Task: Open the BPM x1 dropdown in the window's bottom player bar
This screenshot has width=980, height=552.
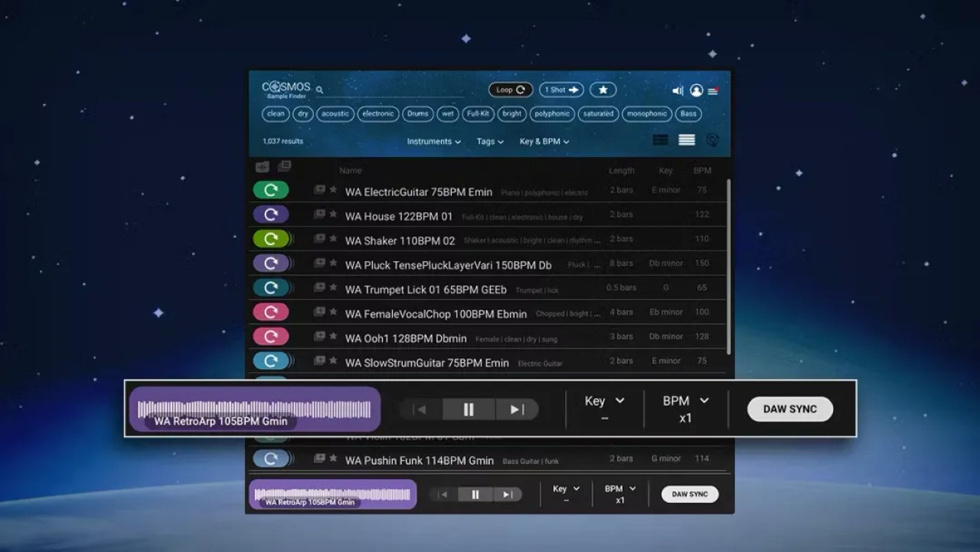Action: point(620,488)
